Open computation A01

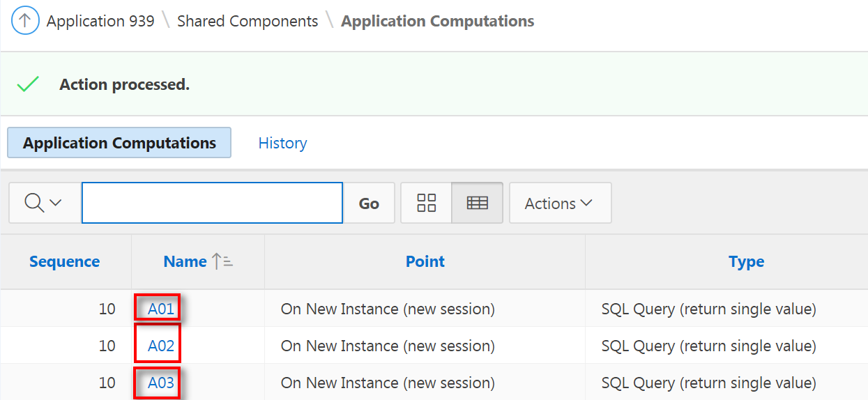160,309
